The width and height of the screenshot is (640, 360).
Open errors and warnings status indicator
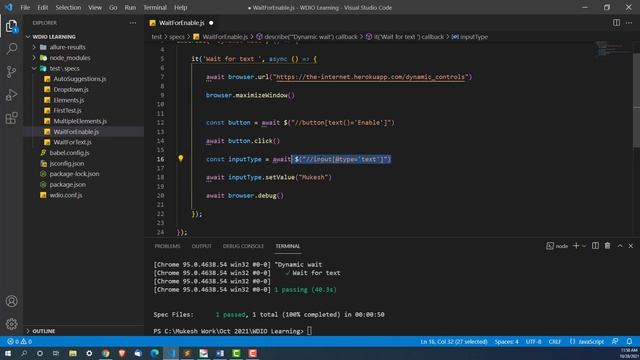click(x=19, y=341)
